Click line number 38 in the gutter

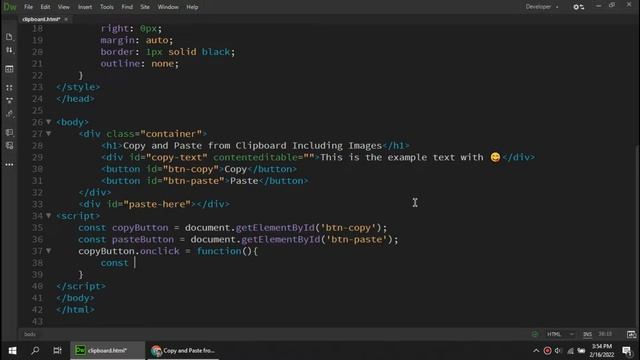point(37,263)
